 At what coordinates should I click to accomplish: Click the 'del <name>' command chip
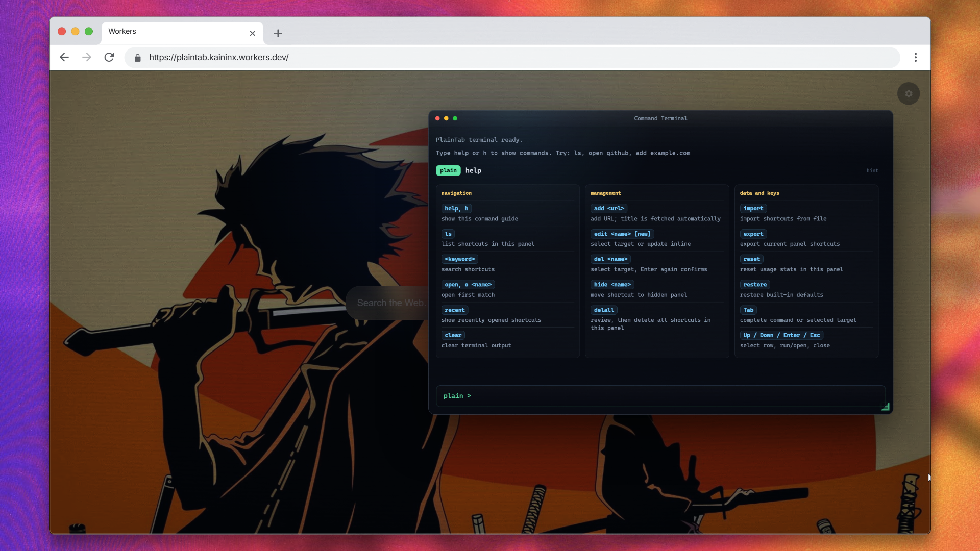pos(610,259)
